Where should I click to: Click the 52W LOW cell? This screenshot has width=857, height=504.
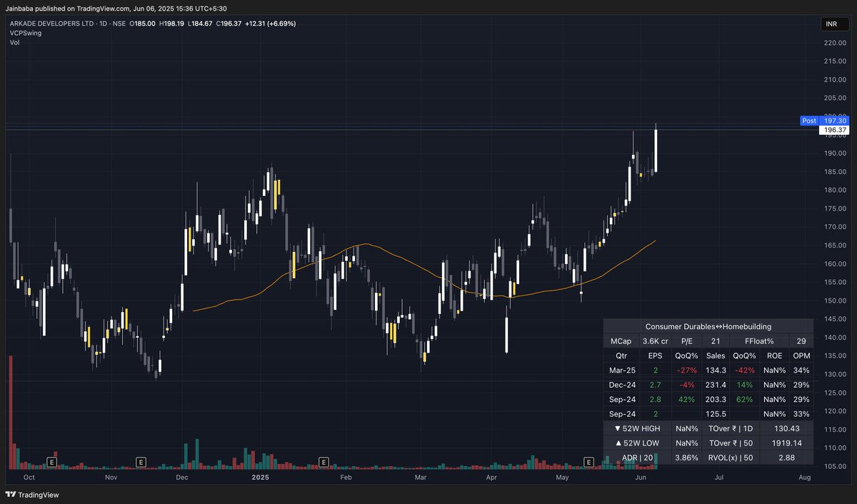(638, 443)
